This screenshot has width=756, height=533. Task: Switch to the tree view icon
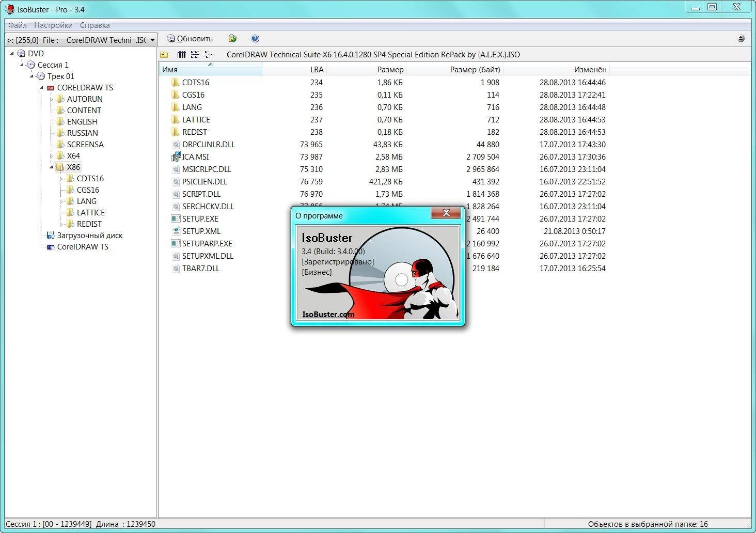tap(208, 55)
